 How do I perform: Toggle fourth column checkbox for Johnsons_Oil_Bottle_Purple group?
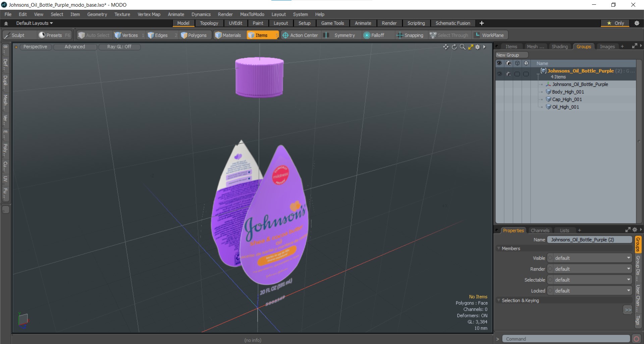(x=526, y=74)
